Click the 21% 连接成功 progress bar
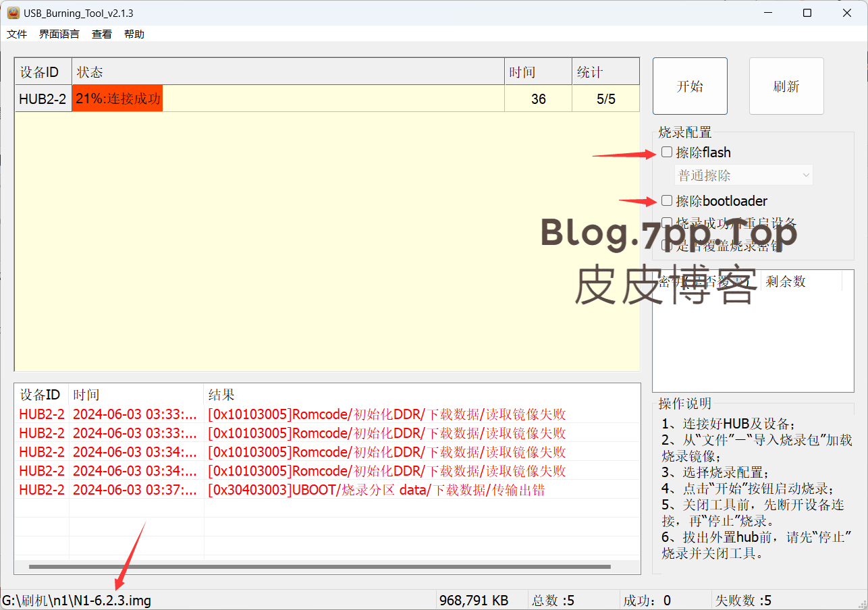868x610 pixels. 118,99
